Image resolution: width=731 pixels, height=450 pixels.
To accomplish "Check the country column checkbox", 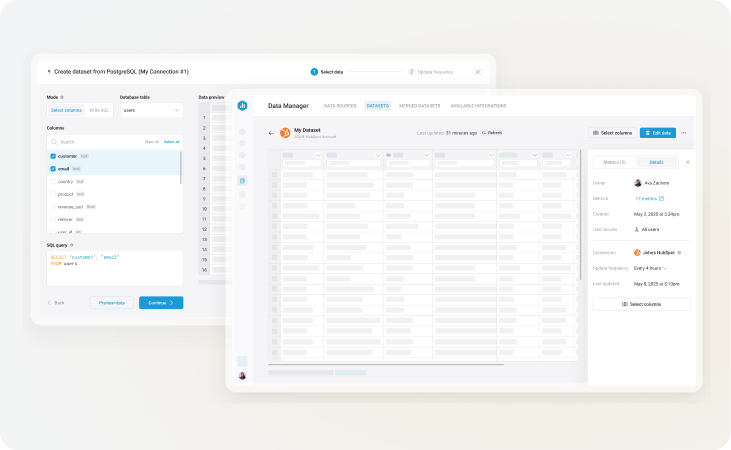I will [x=53, y=181].
